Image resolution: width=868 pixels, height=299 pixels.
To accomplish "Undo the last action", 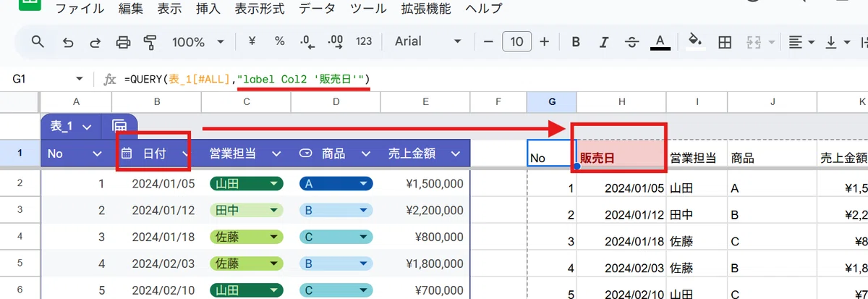I will 69,42.
